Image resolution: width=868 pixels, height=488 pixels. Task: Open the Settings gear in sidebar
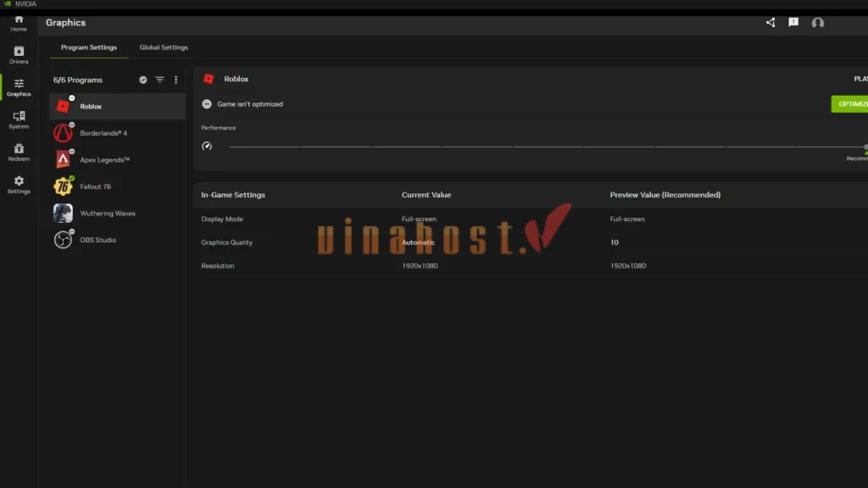click(19, 185)
